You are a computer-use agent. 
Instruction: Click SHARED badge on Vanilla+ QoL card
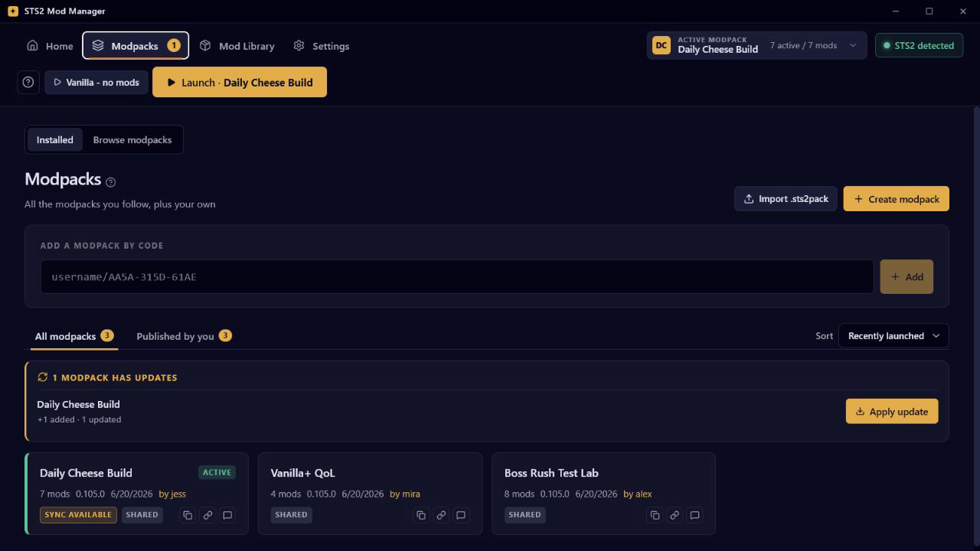click(291, 515)
